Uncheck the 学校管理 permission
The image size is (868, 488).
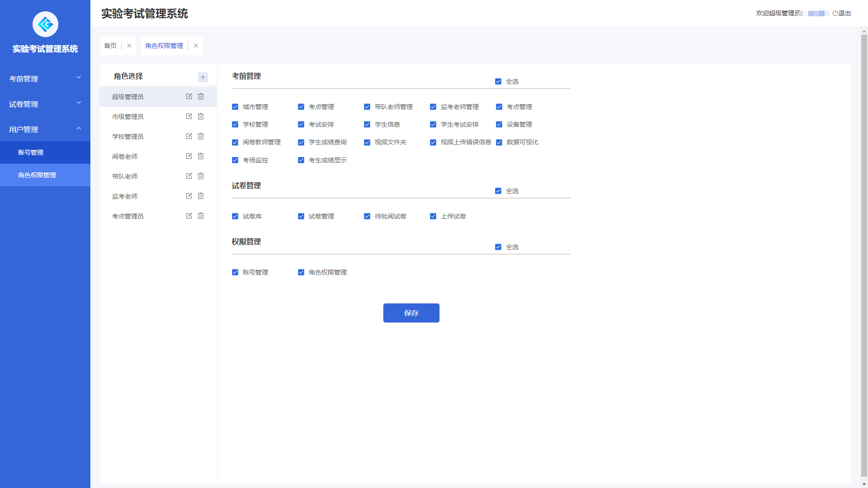pos(235,124)
